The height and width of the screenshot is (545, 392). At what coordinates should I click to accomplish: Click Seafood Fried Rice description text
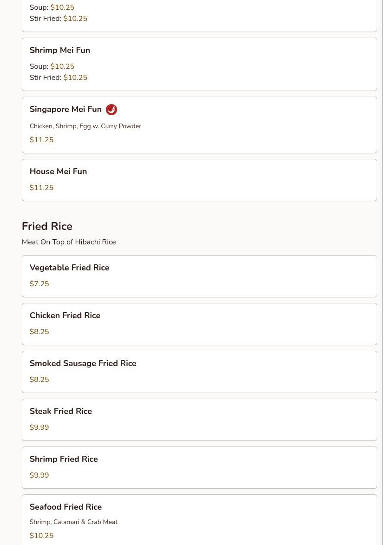click(74, 522)
